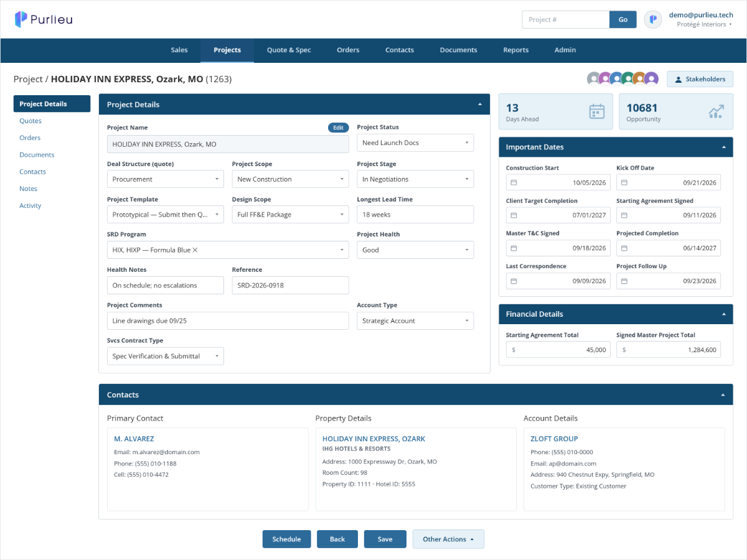Click the Schedule button

(x=286, y=539)
